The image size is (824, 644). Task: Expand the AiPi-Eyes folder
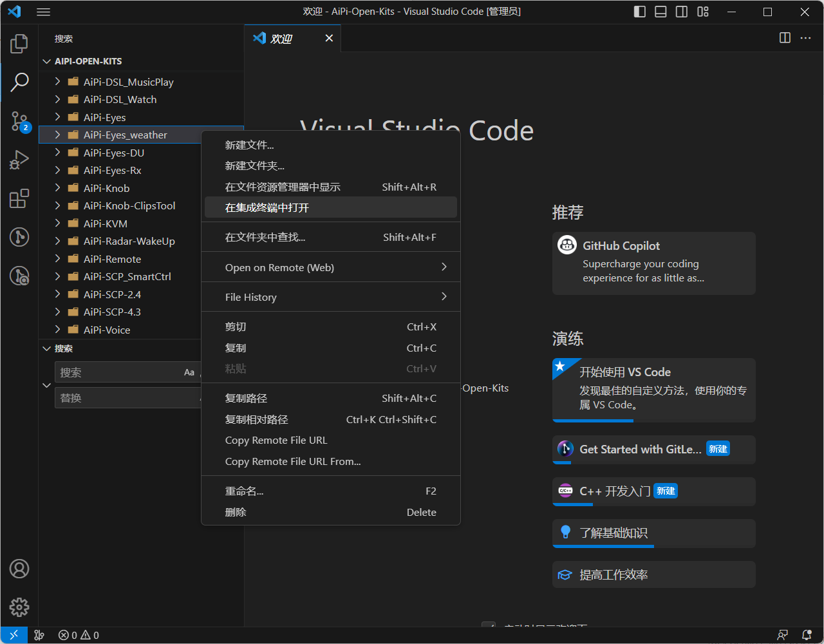[x=57, y=117]
